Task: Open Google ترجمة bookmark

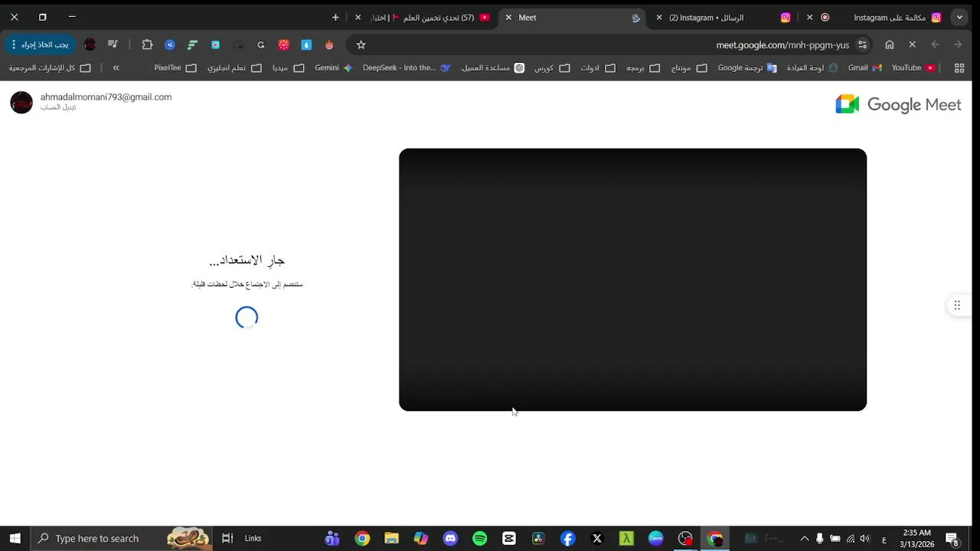Action: (747, 68)
